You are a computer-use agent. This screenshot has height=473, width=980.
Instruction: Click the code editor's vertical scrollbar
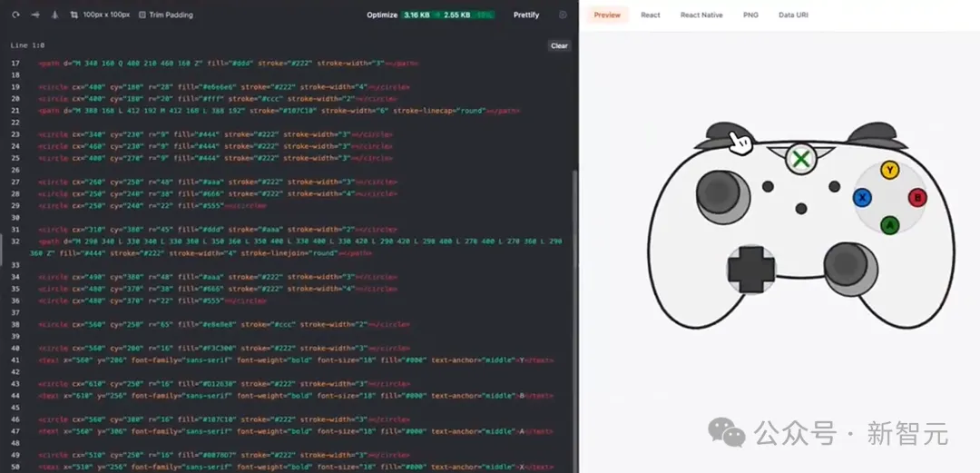coord(574,272)
